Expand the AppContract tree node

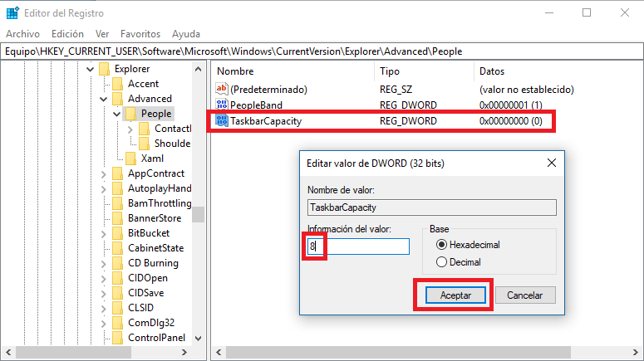pyautogui.click(x=104, y=174)
